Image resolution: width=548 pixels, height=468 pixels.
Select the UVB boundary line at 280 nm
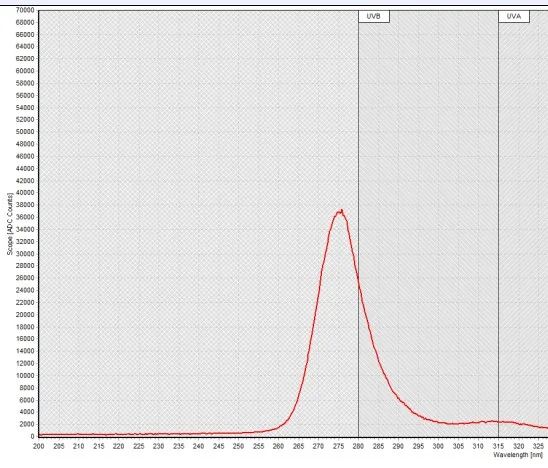[358, 224]
